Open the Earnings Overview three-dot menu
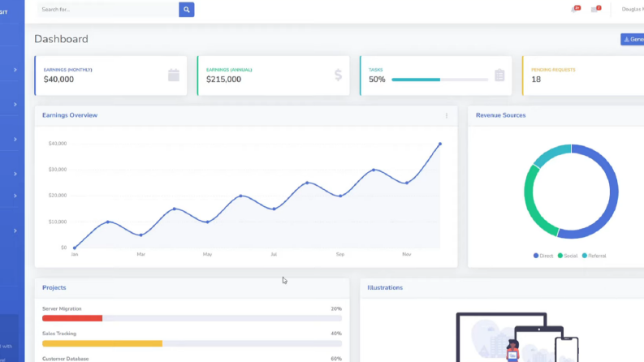644x362 pixels. [447, 116]
